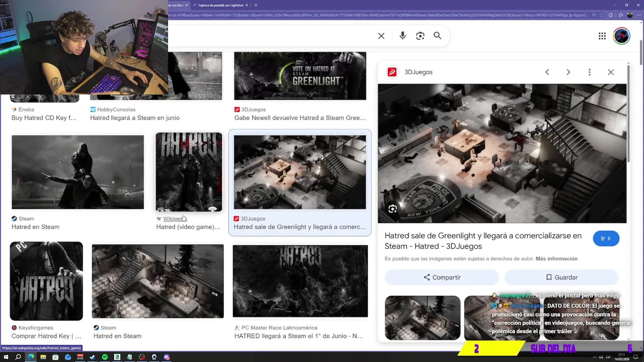Click the 'Hatred en Steam' caption under trenchcoat image
Viewport: 644px width, 362px height.
[35, 227]
